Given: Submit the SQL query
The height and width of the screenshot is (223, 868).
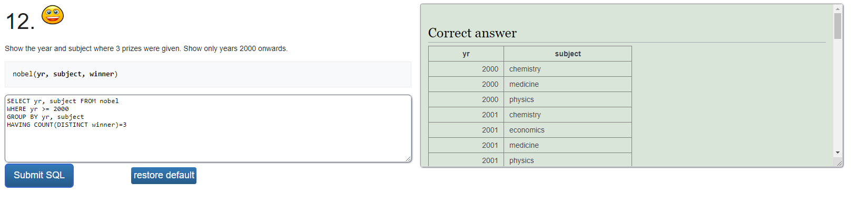Looking at the screenshot, I should point(39,176).
